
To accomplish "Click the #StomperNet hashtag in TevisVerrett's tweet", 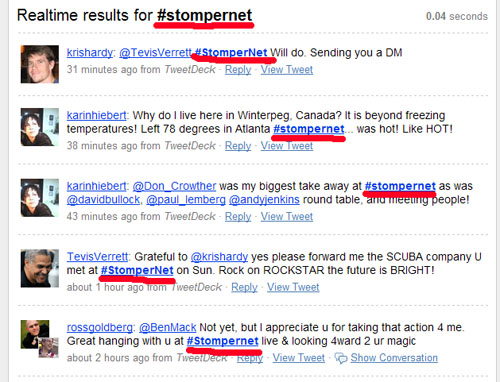I will coord(137,270).
